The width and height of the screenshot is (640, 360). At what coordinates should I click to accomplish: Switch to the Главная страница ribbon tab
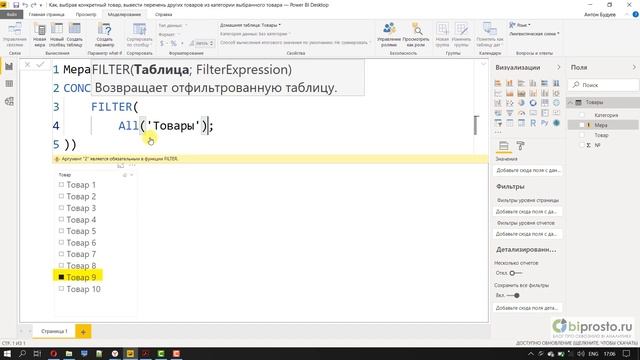tap(47, 15)
